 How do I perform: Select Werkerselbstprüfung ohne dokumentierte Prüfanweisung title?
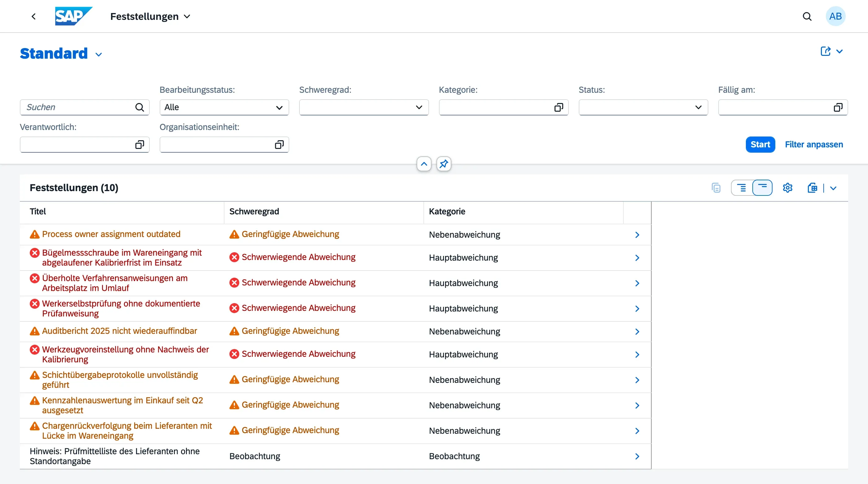pos(121,309)
